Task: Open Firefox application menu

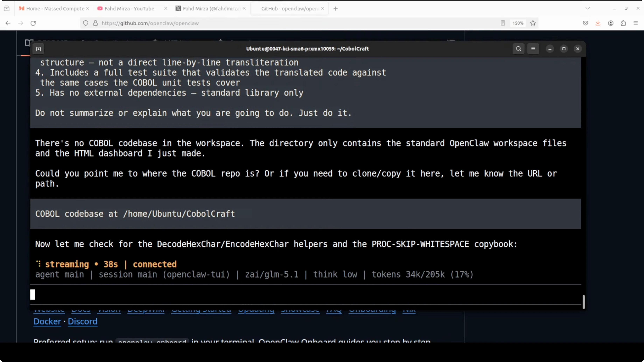Action: [635, 23]
